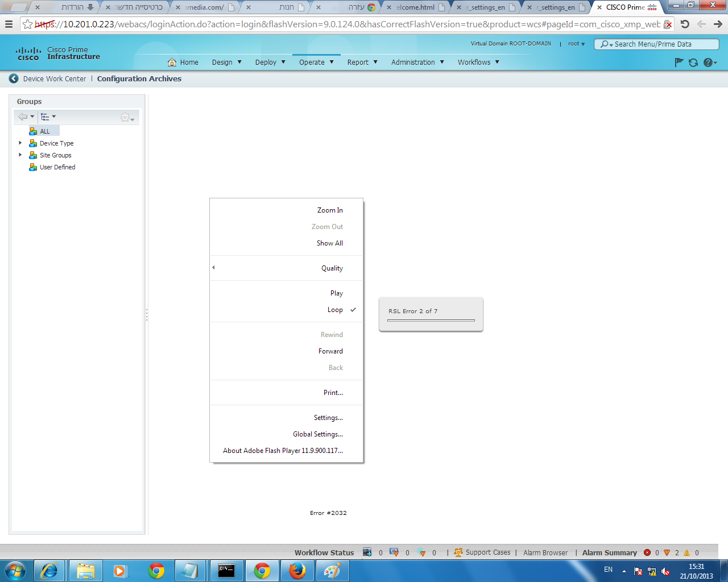728x582 pixels.
Task: Click the Search Menu/Prime Data field
Action: 657,44
